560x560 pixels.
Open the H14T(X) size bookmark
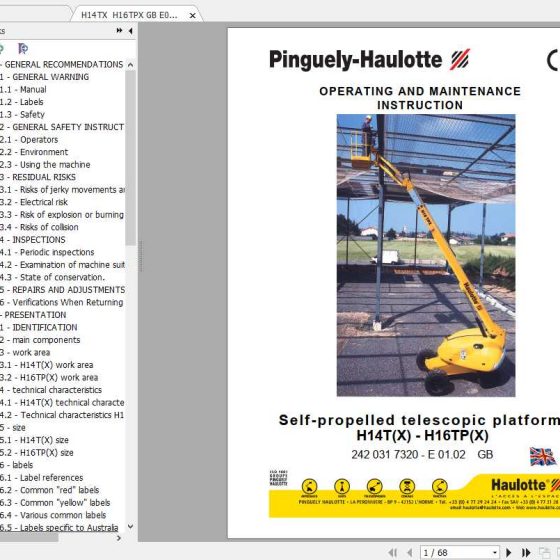(34, 440)
